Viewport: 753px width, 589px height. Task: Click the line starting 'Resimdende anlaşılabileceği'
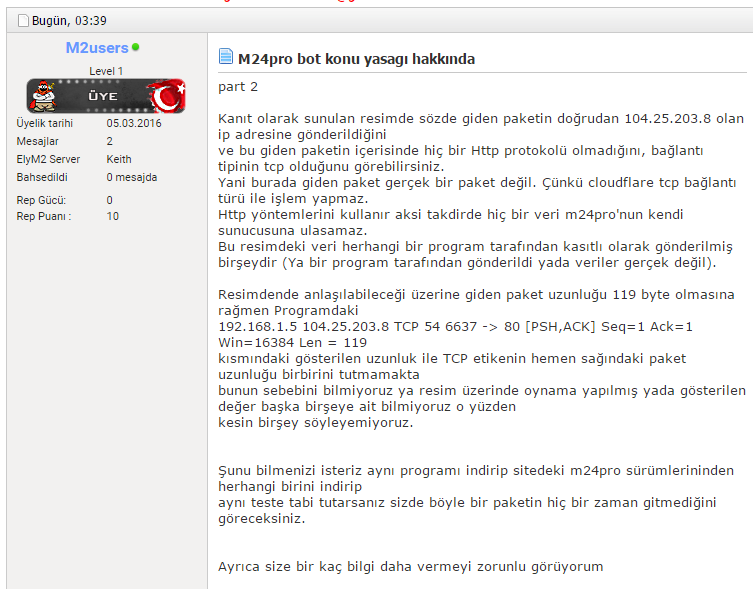476,294
